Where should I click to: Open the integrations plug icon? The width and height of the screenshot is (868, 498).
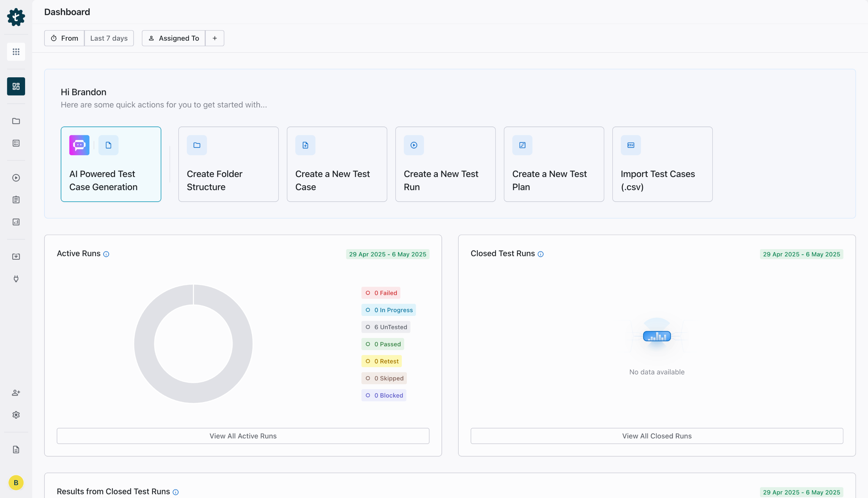click(x=16, y=279)
